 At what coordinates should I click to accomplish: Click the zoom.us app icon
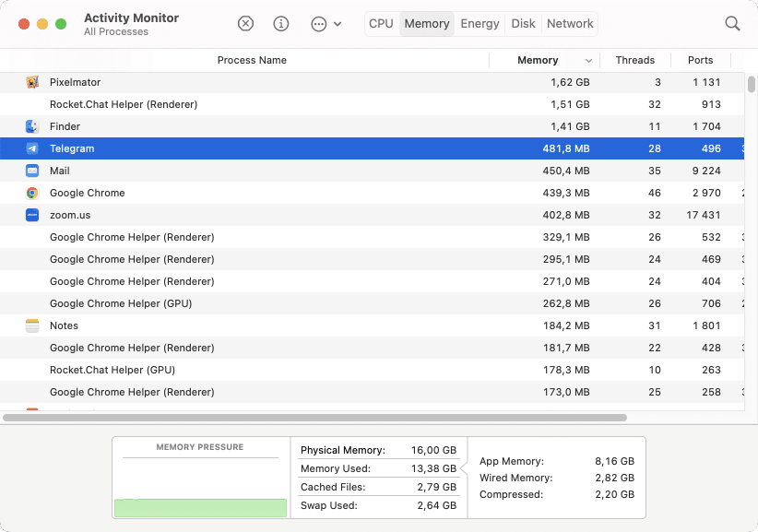(32, 215)
